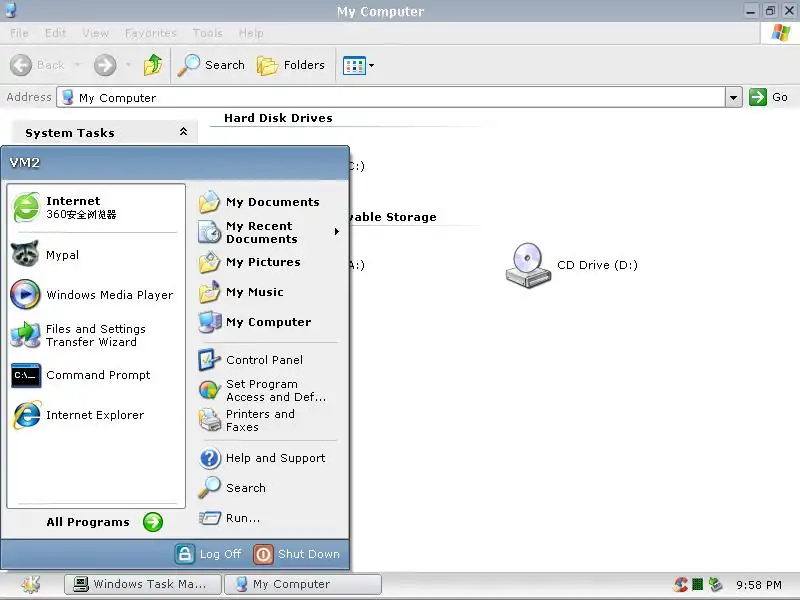Open the Favorites menu

(151, 33)
